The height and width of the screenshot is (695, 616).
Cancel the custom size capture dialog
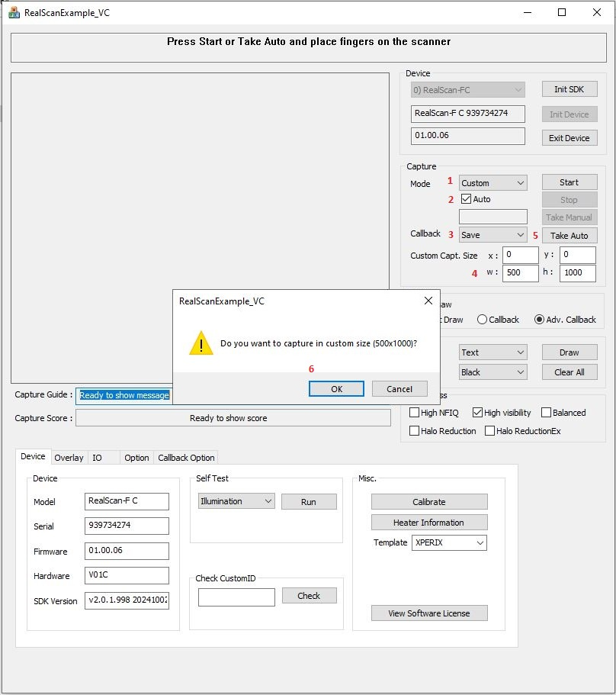tap(399, 389)
